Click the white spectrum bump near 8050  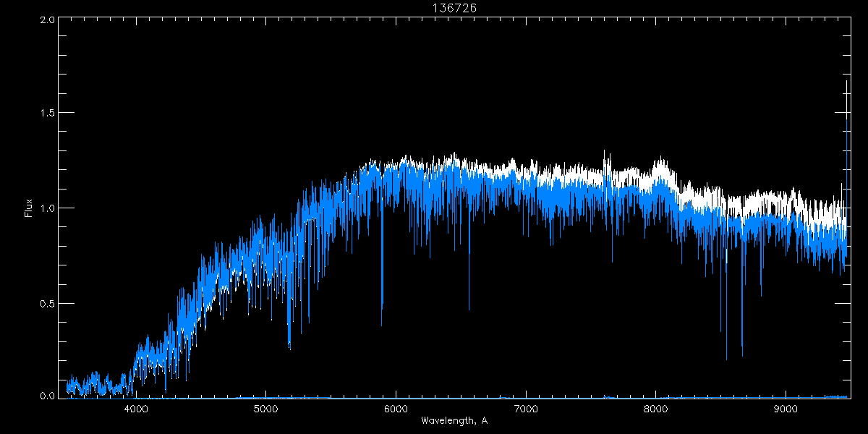659,169
